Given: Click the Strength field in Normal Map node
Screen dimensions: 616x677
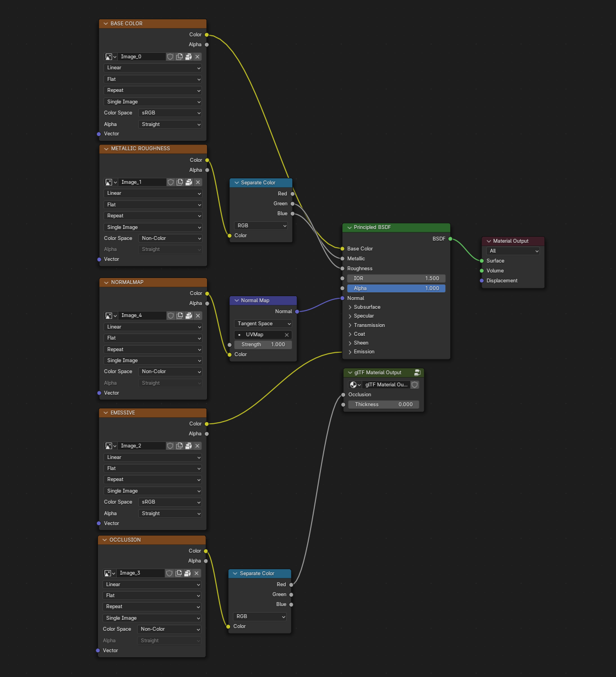Looking at the screenshot, I should click(x=263, y=344).
